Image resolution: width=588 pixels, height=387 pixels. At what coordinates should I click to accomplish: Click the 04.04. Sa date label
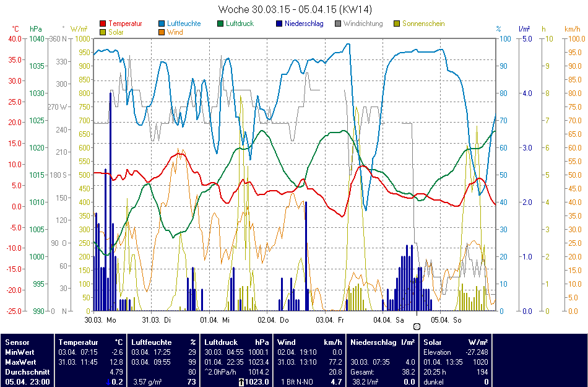point(389,320)
